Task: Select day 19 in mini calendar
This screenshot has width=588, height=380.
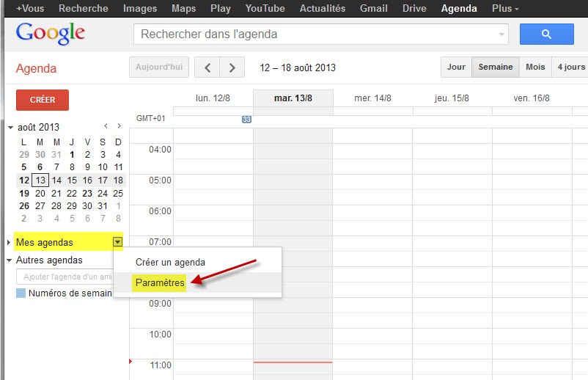Action: pos(24,193)
